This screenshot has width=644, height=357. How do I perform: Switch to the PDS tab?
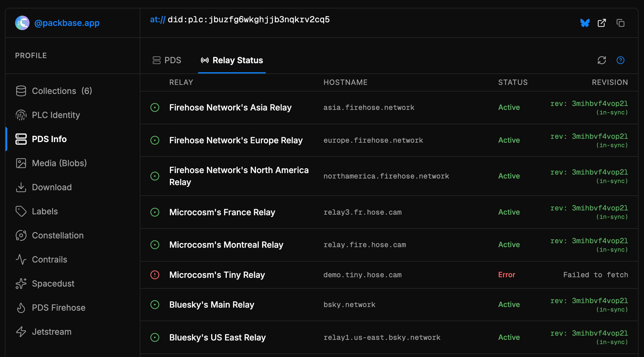click(167, 60)
